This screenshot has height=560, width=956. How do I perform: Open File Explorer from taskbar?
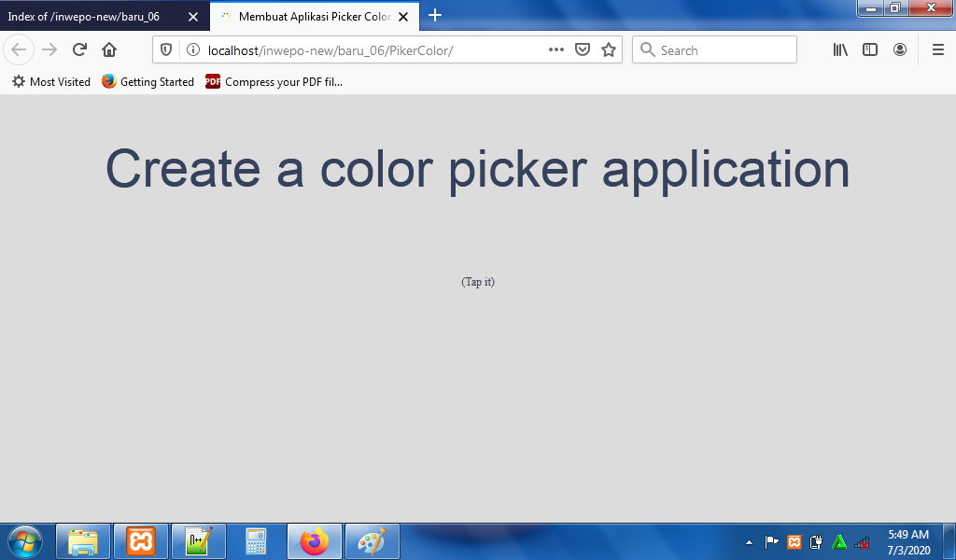coord(83,541)
